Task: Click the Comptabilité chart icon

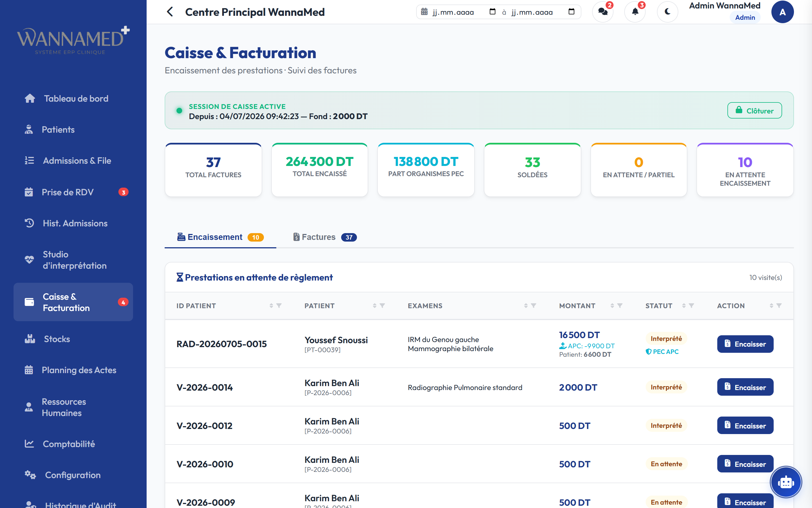Action: pyautogui.click(x=29, y=443)
